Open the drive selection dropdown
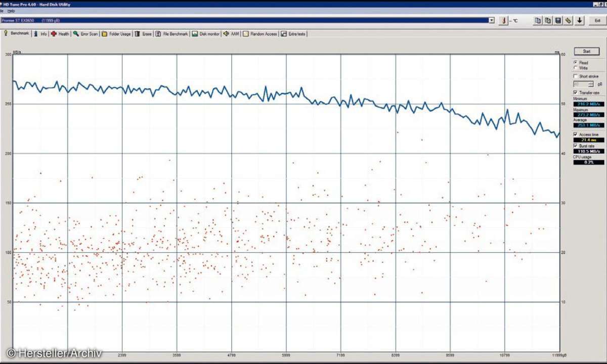Screen dimensions: 607x364 tap(492, 20)
